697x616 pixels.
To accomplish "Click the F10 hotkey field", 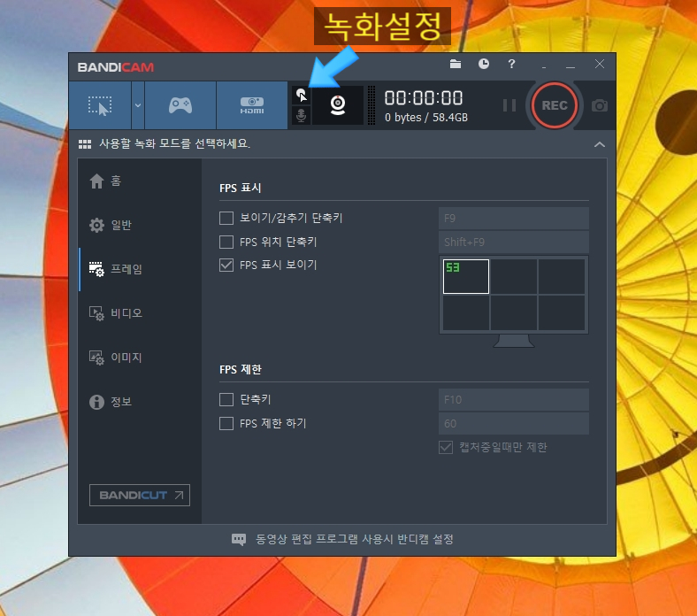I will coord(514,400).
